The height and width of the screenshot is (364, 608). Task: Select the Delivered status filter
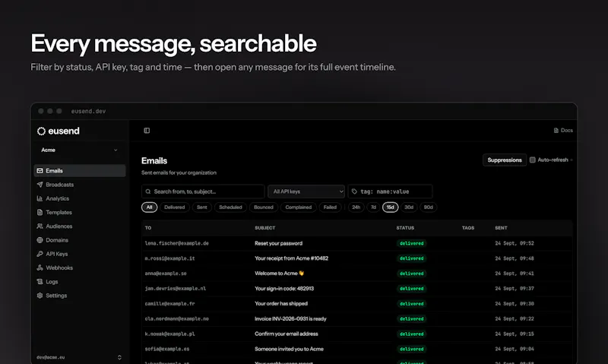pos(175,207)
